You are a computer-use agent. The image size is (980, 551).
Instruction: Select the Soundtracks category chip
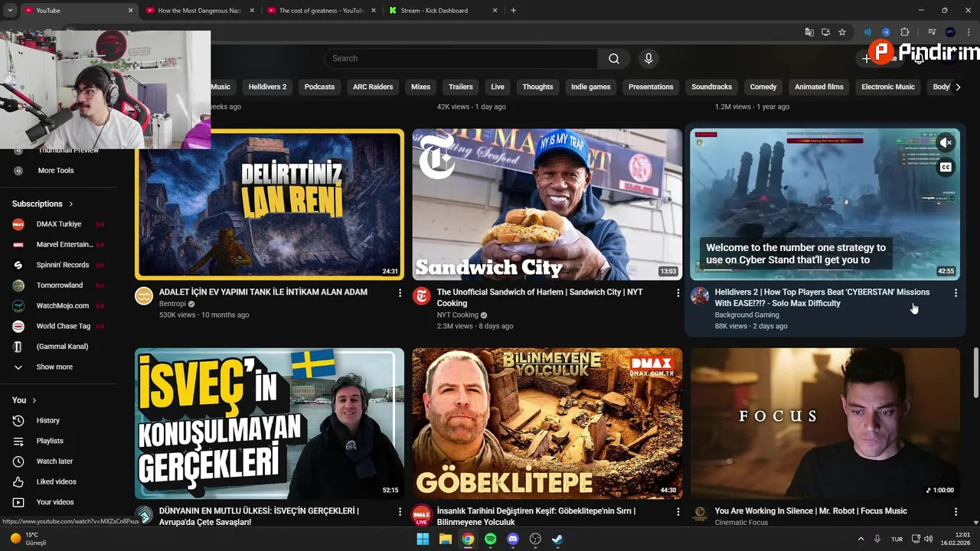[x=712, y=86]
